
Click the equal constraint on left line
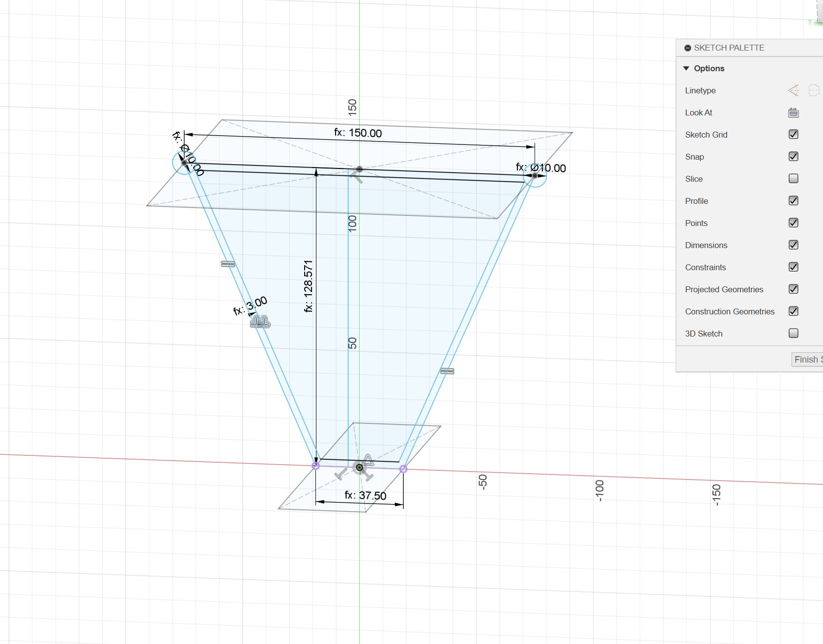228,264
